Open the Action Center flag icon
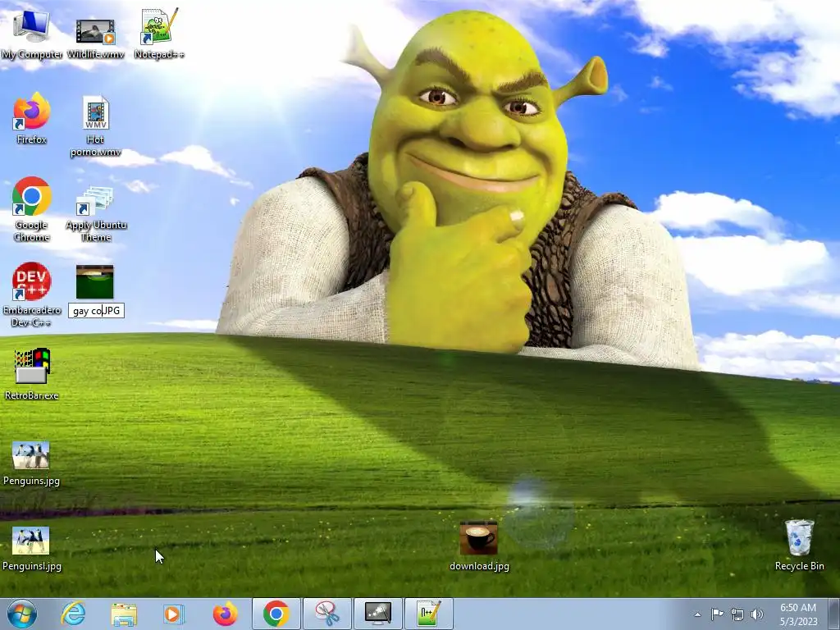Image resolution: width=840 pixels, height=630 pixels. [717, 614]
